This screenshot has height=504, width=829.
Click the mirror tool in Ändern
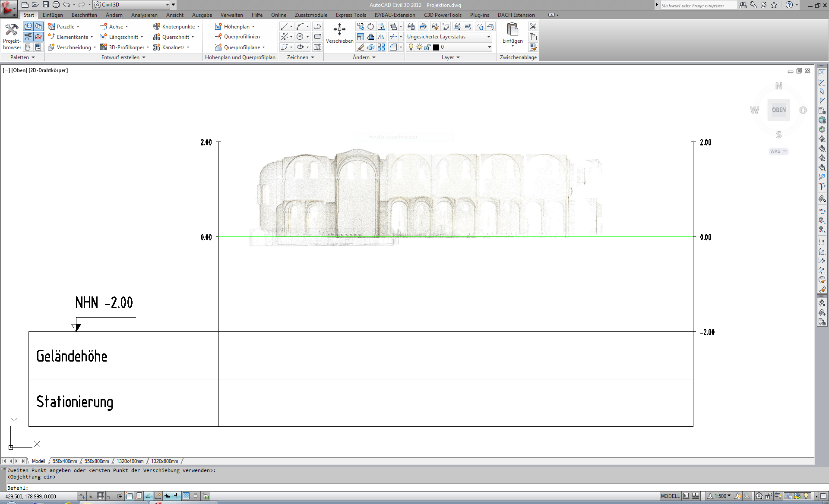pyautogui.click(x=381, y=37)
